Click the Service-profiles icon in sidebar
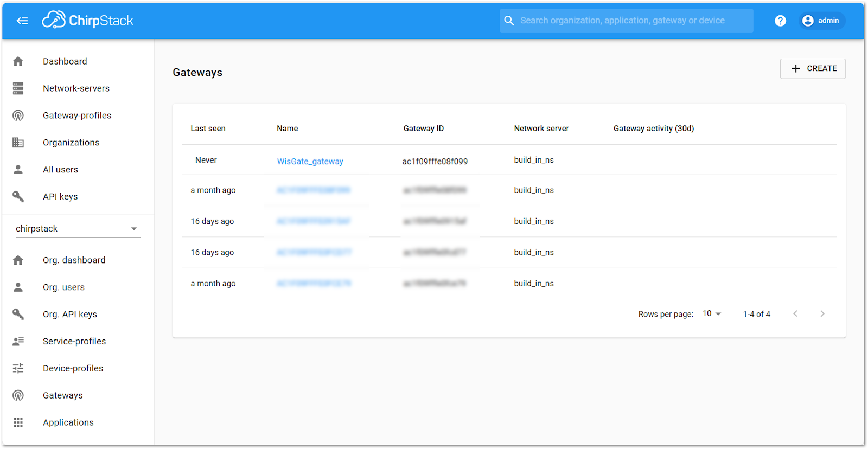868x449 pixels. (x=18, y=341)
